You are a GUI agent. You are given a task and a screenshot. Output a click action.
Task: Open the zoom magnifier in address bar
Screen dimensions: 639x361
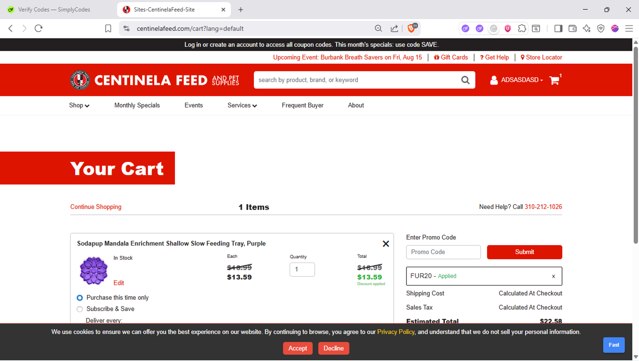378,29
